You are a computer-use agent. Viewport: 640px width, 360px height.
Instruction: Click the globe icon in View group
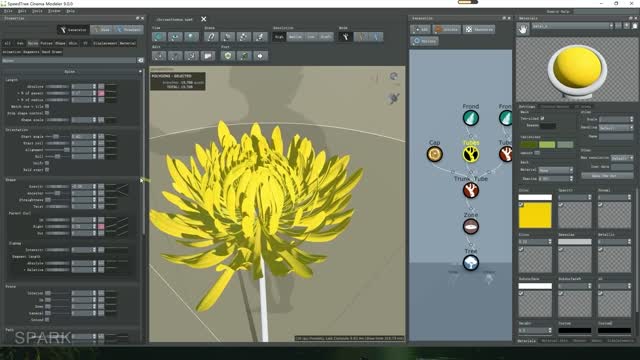(159, 37)
